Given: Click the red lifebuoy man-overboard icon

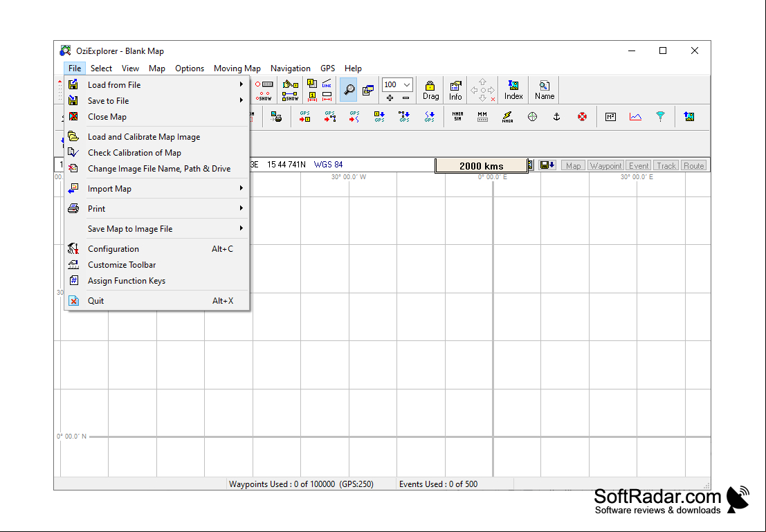Looking at the screenshot, I should (x=582, y=117).
